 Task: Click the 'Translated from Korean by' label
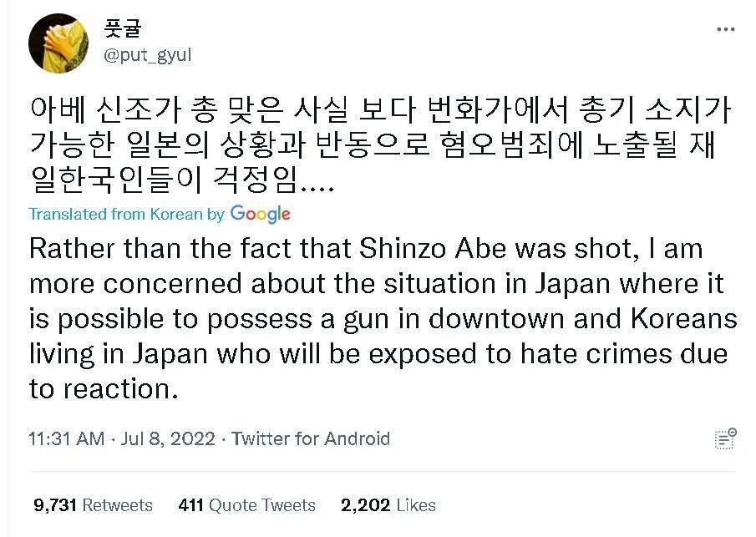point(126,214)
